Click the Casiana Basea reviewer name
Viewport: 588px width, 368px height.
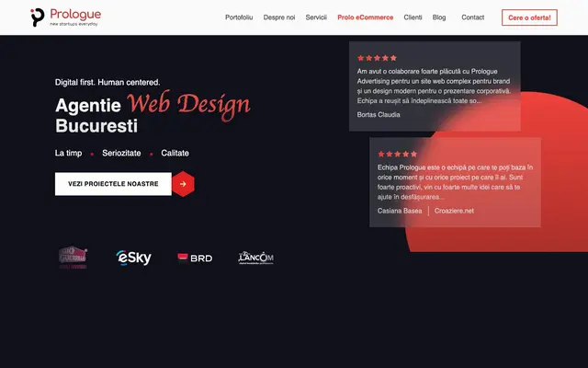(400, 211)
